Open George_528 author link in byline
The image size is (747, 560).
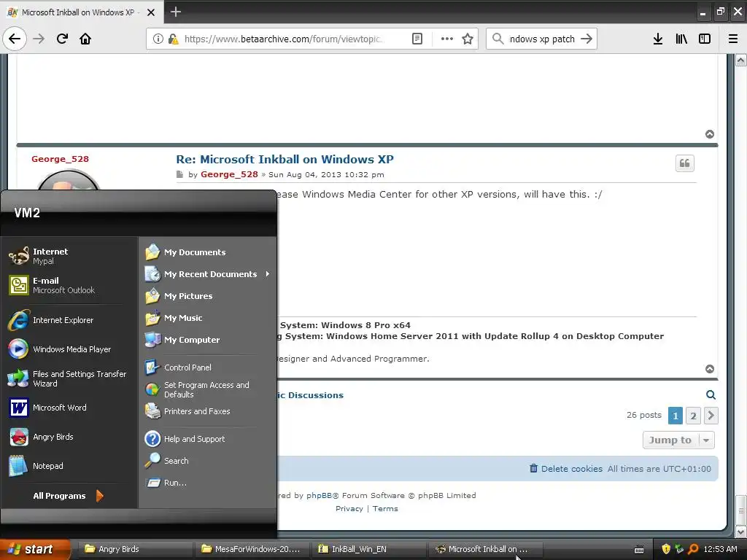229,174
